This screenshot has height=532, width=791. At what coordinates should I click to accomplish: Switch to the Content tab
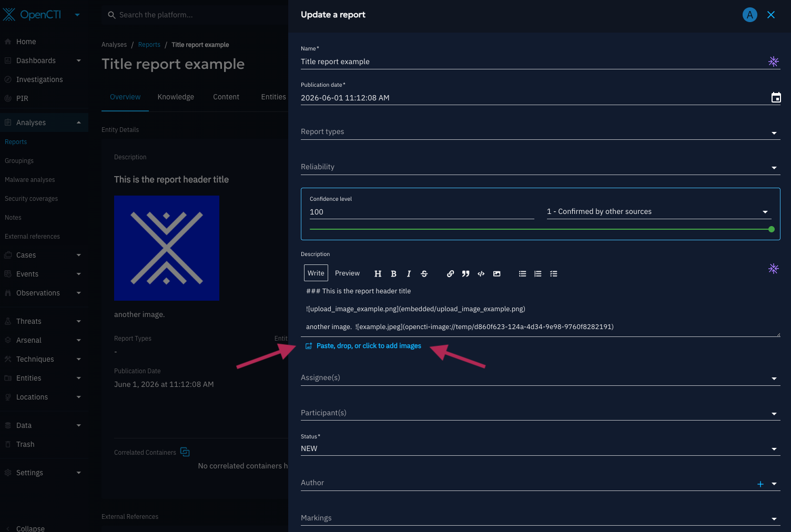tap(226, 97)
